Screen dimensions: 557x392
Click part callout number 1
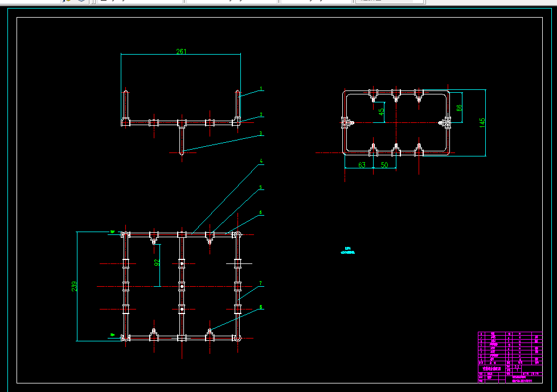click(261, 89)
